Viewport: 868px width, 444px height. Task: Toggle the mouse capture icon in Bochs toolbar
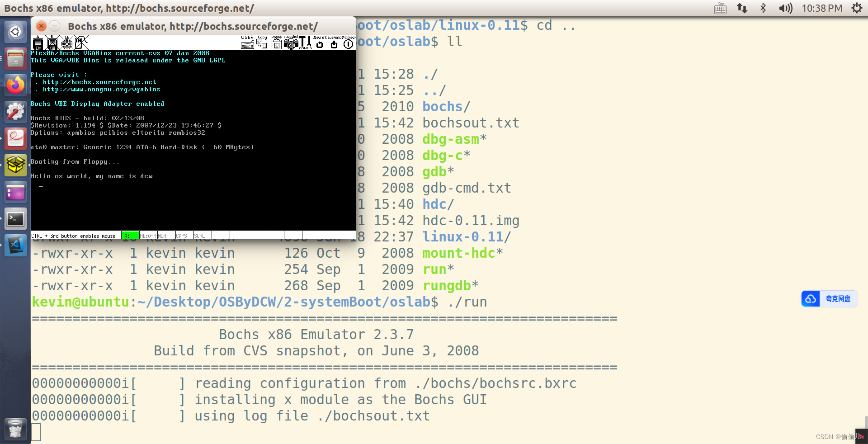(81, 43)
